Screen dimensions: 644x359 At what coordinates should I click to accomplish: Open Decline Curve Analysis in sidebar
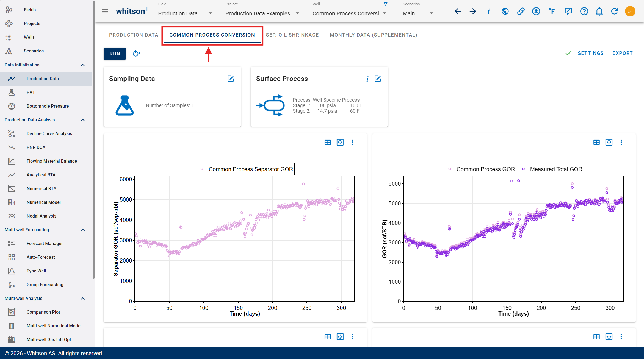(46, 133)
